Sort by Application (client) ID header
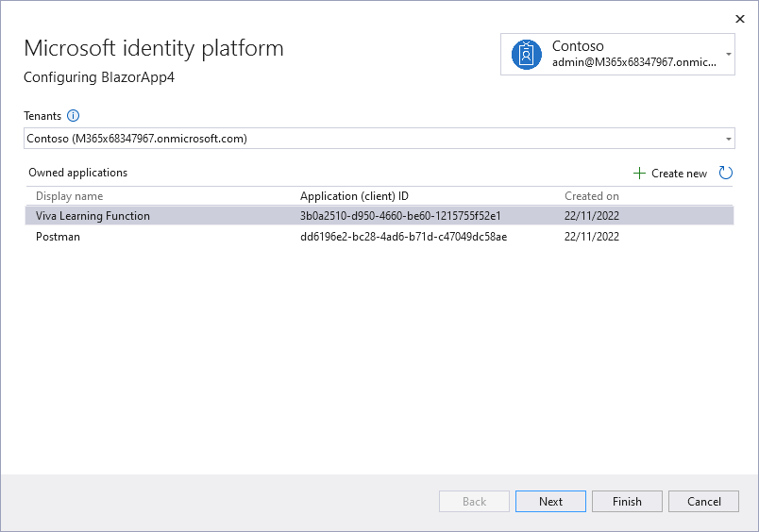This screenshot has width=759, height=532. [354, 196]
